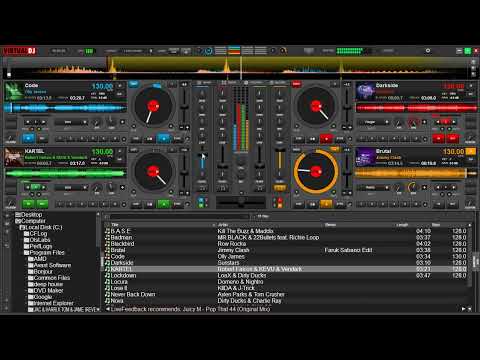Viewport: 480px width, 360px height.
Task: Trigger the first hot cue pad on the Code deck
Action: coord(60,138)
